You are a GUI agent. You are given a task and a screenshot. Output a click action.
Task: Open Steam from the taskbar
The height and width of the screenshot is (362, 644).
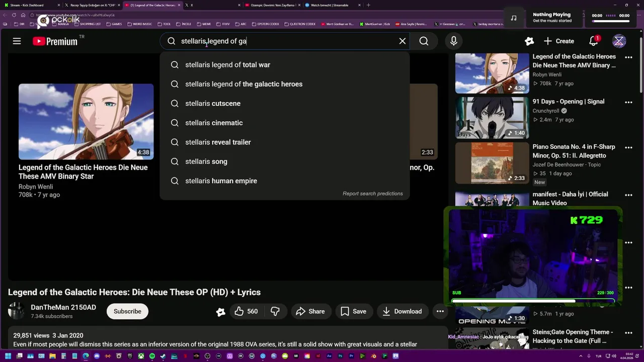coord(163,356)
